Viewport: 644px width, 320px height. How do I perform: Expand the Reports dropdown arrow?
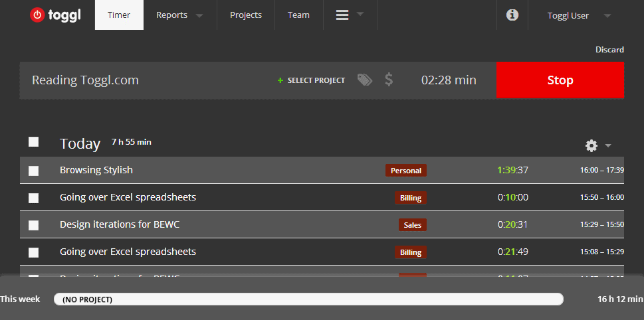click(199, 16)
